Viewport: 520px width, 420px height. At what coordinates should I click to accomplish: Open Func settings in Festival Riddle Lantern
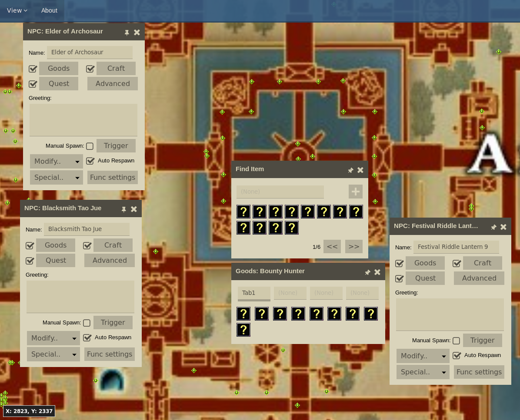(x=479, y=372)
